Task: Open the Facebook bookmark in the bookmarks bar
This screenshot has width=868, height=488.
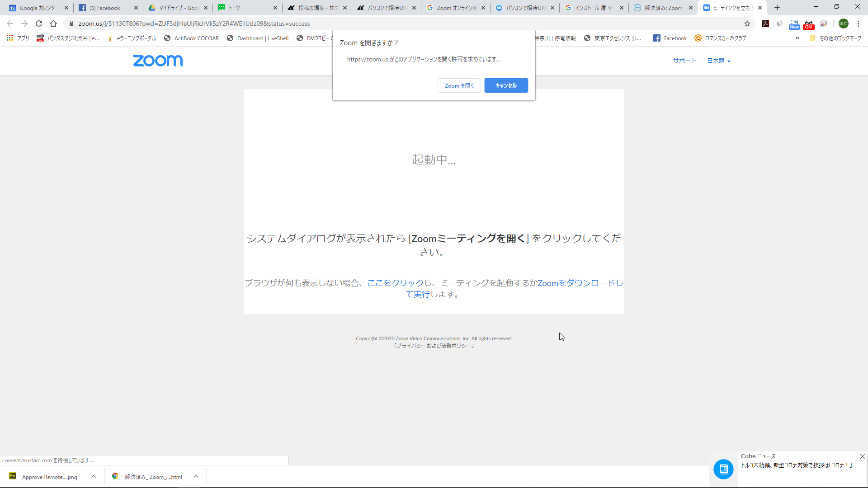Action: [x=670, y=38]
